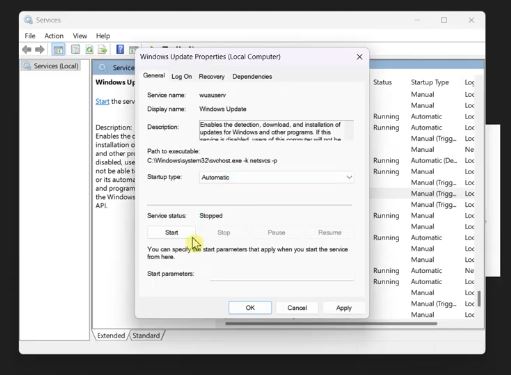Click the Services list horizontal scrollbar
Image resolution: width=511 pixels, height=375 pixels.
[331, 323]
